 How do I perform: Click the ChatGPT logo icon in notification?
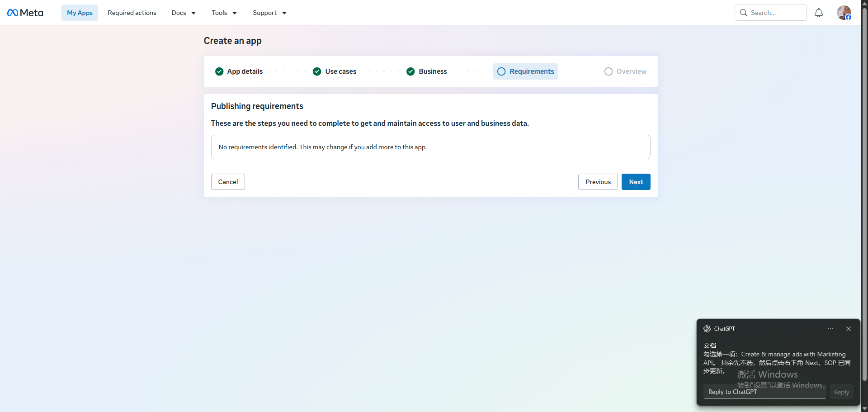(x=707, y=329)
